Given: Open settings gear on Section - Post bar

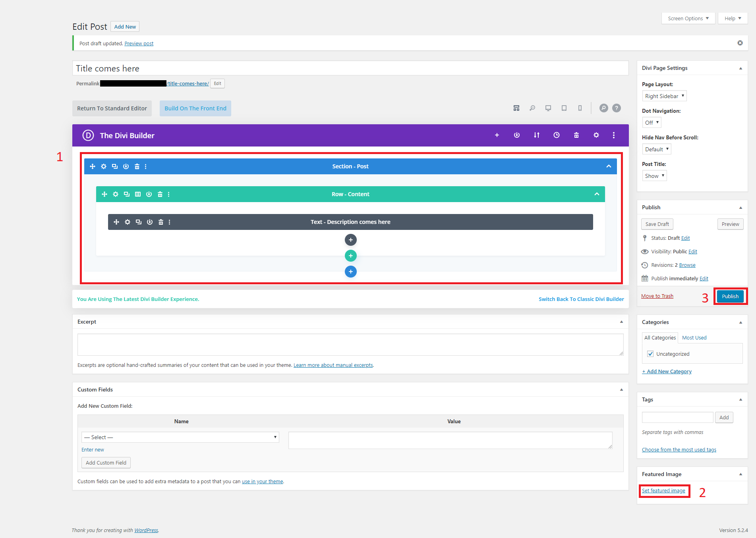Looking at the screenshot, I should point(104,166).
